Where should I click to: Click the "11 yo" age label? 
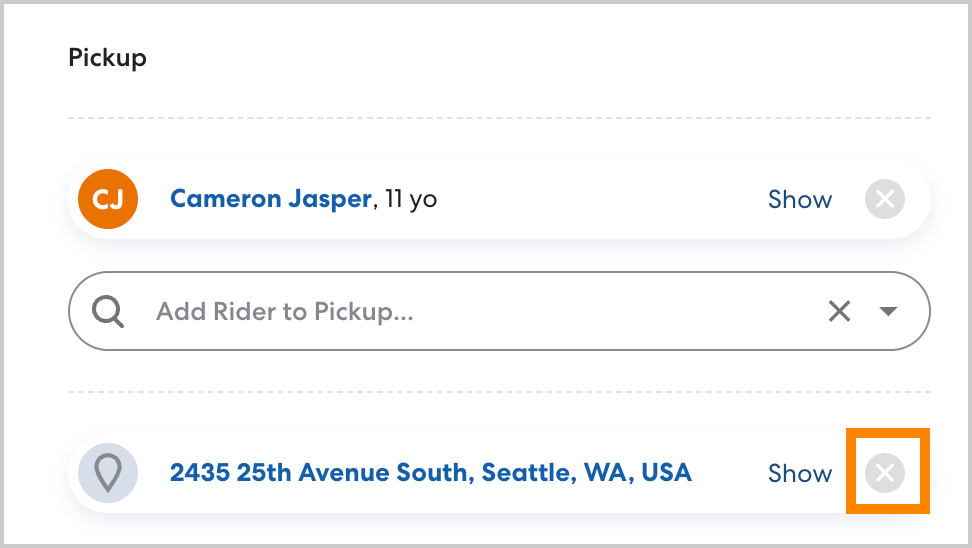(410, 199)
